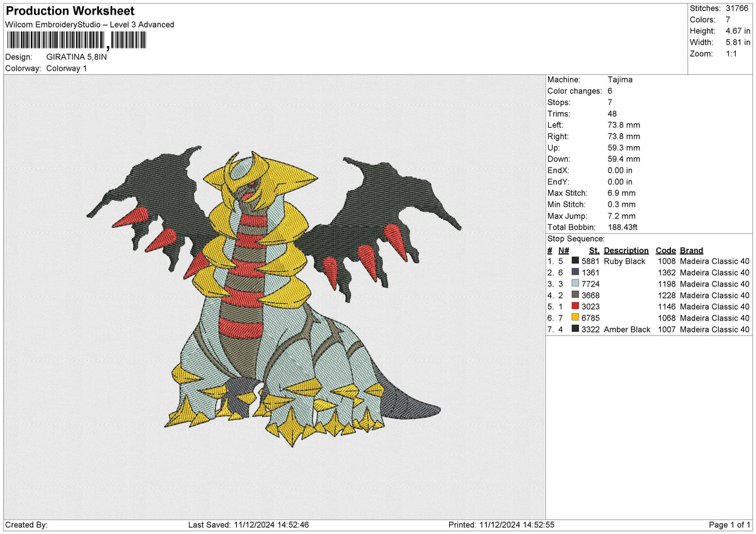This screenshot has width=756, height=534.
Task: Click the Stitches value 31766
Action: pos(738,8)
